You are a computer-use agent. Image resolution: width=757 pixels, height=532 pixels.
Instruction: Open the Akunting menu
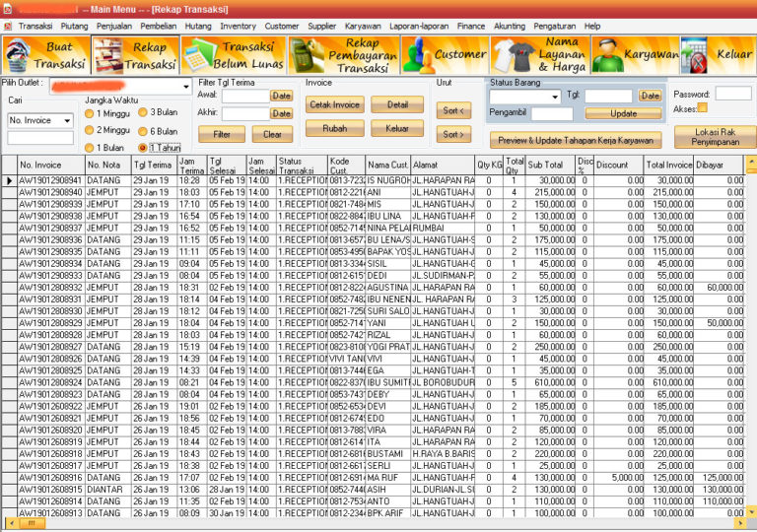point(510,26)
